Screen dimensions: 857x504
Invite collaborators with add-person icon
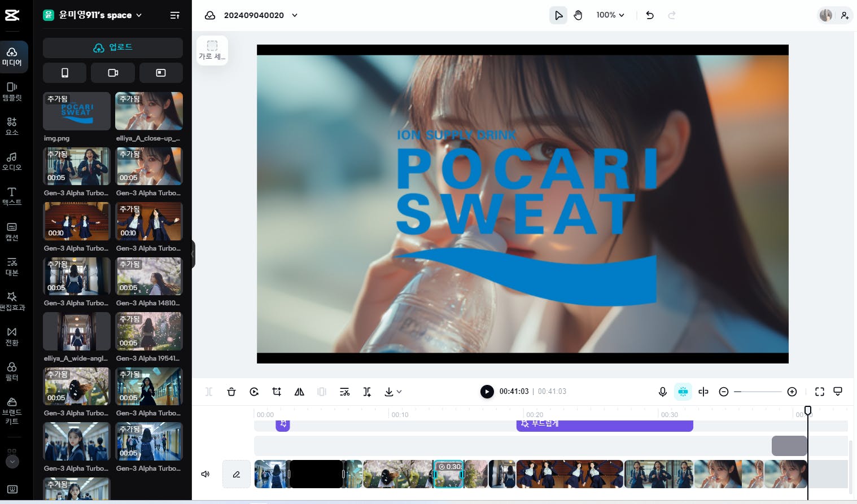[845, 15]
